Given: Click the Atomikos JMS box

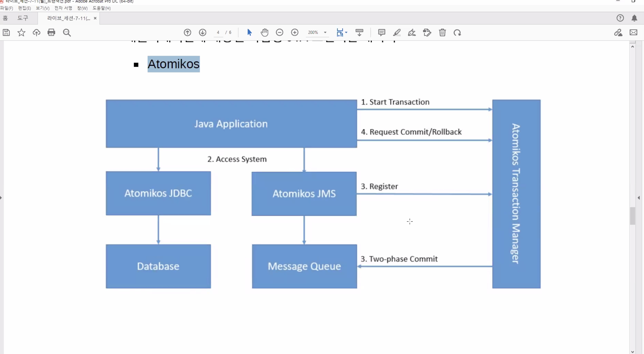Looking at the screenshot, I should pyautogui.click(x=304, y=194).
